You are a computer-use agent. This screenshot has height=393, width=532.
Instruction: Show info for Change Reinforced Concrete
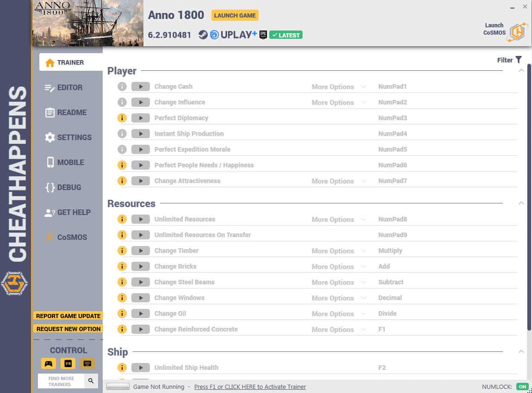122,329
